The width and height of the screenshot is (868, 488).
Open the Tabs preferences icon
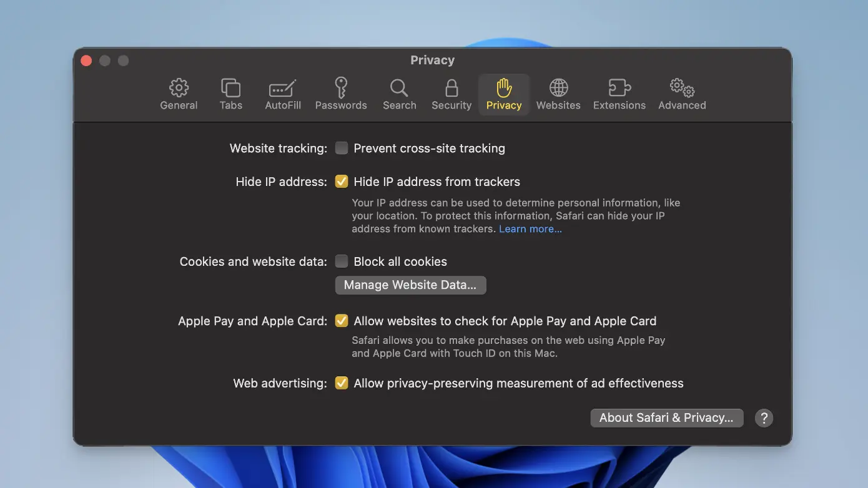tap(230, 88)
